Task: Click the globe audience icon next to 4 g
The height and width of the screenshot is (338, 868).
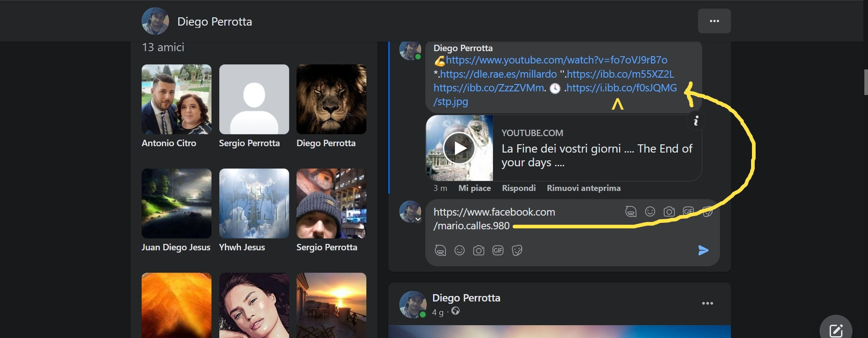Action: point(455,311)
